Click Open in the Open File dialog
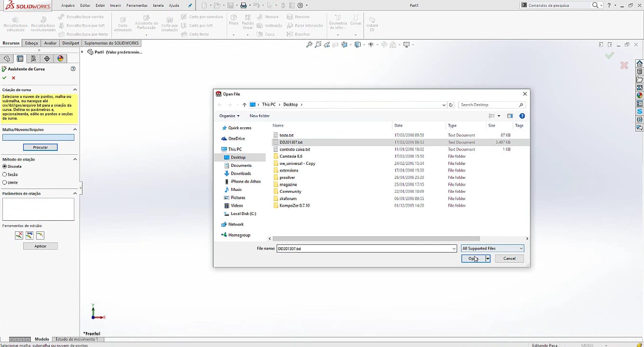644x347 pixels. [473, 258]
